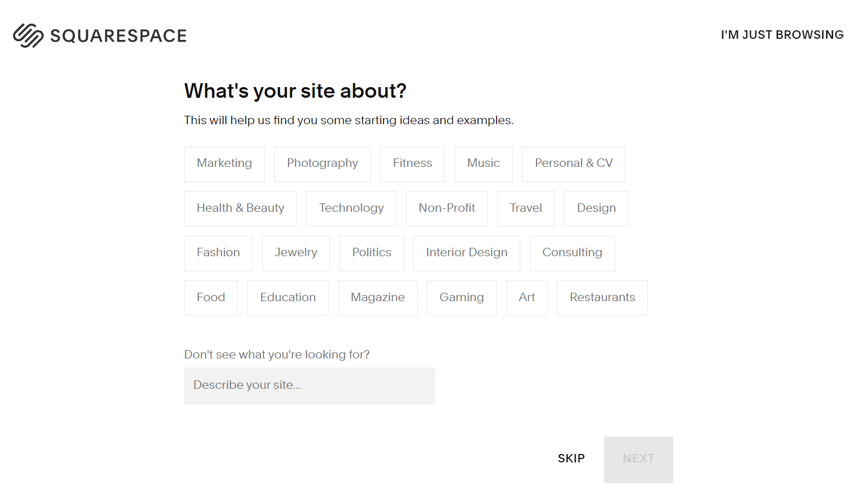Click SKIP to bypass this step
Screen dimensions: 856x504
point(571,458)
